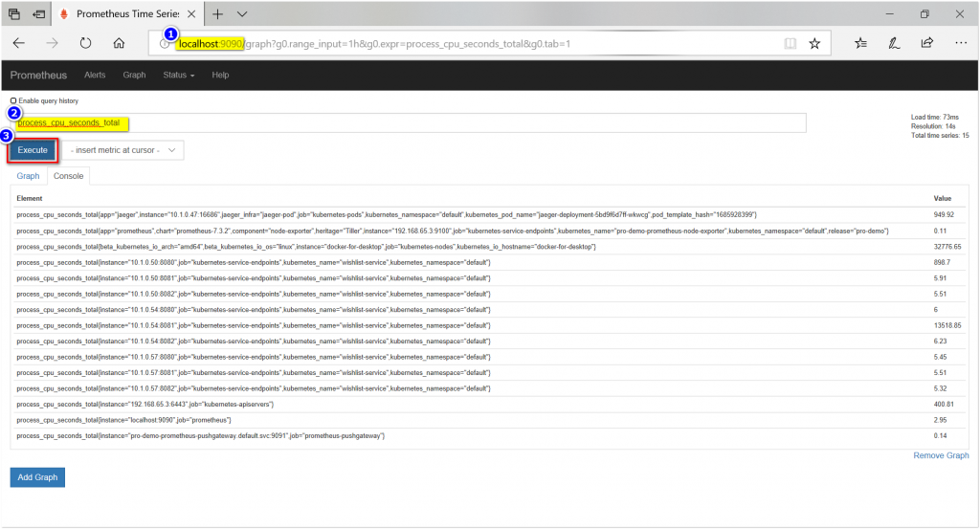
Task: Open insert metric at cursor dropdown
Action: click(x=123, y=150)
